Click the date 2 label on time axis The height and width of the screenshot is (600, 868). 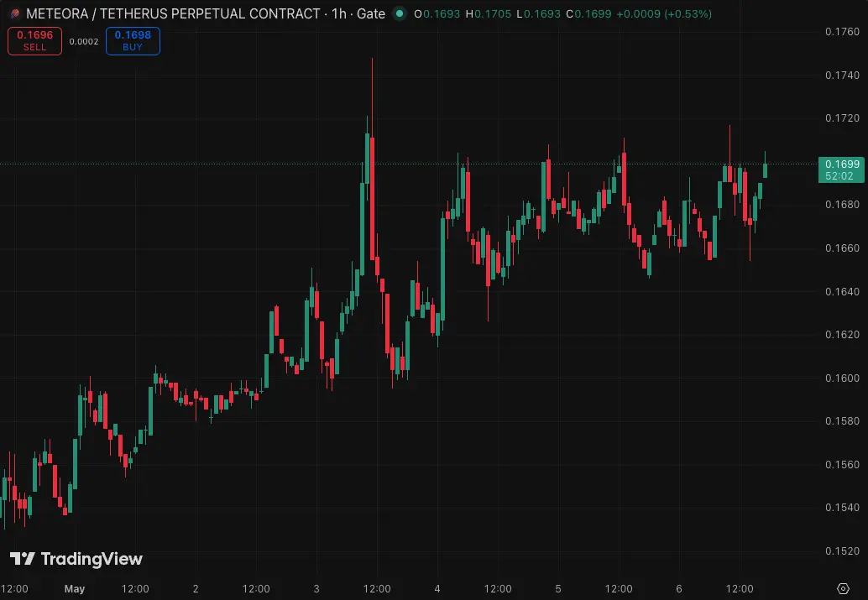click(196, 589)
